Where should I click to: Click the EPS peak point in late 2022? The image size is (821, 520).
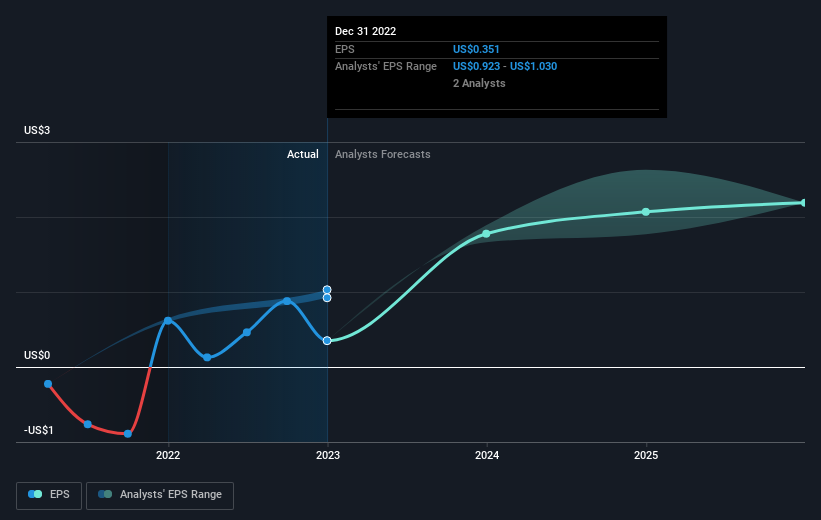tap(287, 301)
